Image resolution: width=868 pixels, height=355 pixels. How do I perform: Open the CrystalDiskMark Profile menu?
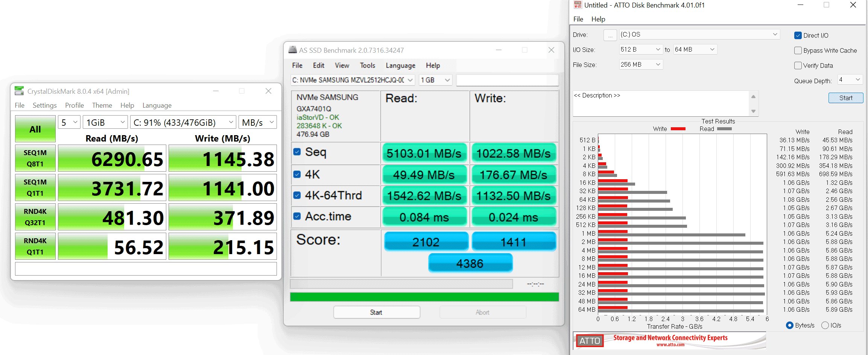(x=74, y=105)
